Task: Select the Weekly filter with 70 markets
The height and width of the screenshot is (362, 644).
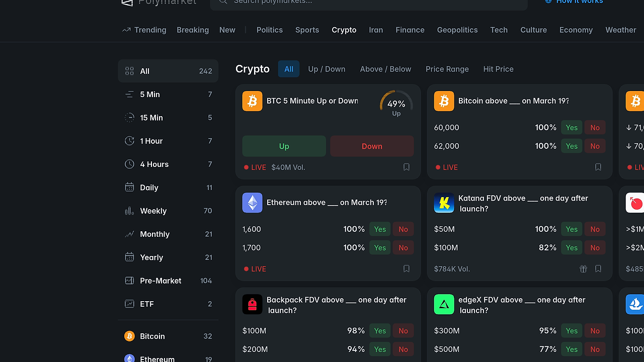Action: (x=168, y=211)
